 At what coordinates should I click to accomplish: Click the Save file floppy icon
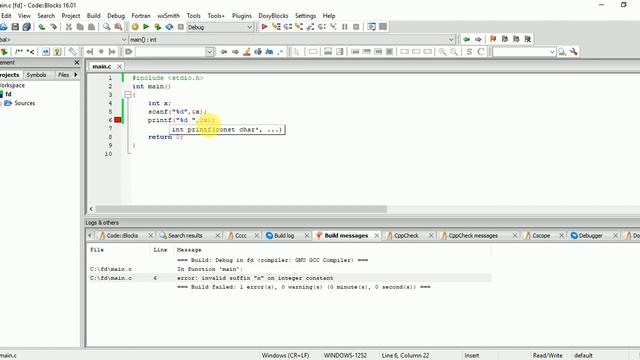pyautogui.click(x=15, y=27)
